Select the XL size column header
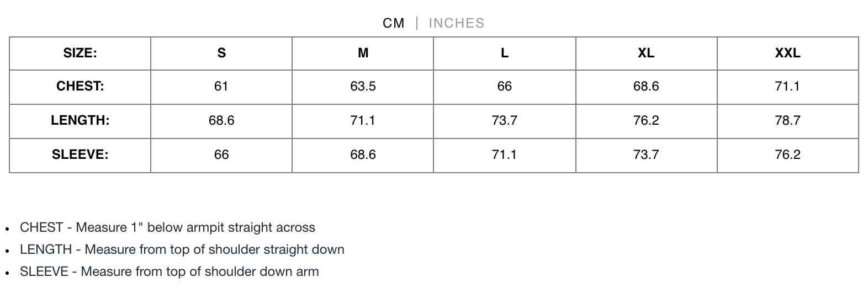 coord(646,53)
